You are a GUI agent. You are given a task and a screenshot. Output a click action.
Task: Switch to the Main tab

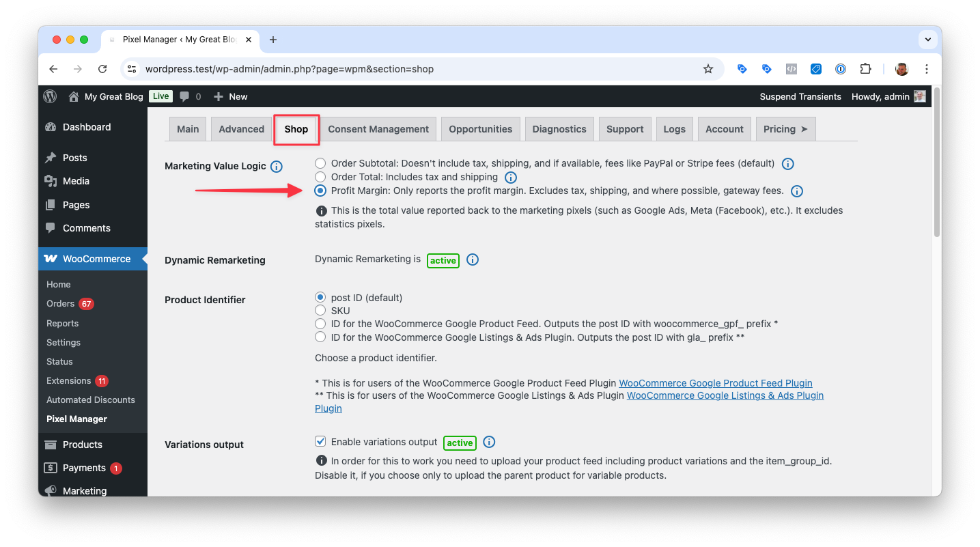point(188,129)
